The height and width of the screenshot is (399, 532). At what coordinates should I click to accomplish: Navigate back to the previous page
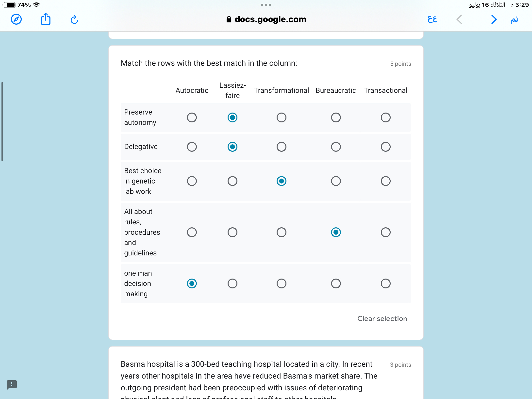(x=459, y=20)
